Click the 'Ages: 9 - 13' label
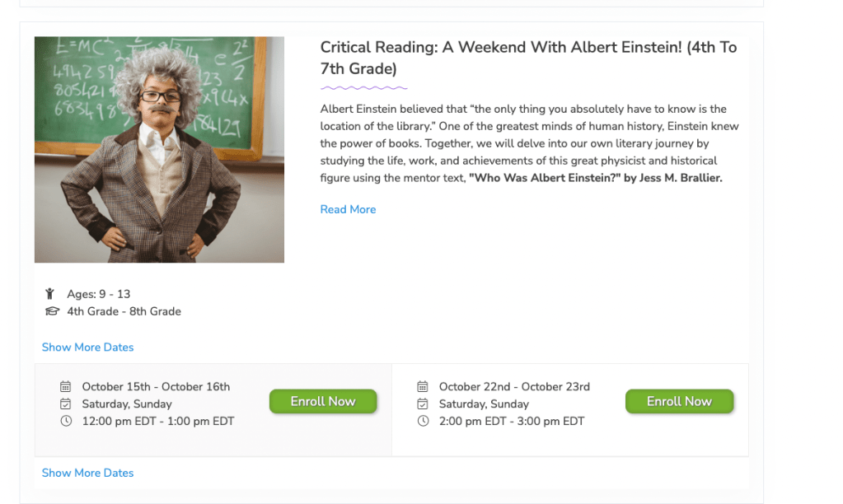 click(x=99, y=294)
